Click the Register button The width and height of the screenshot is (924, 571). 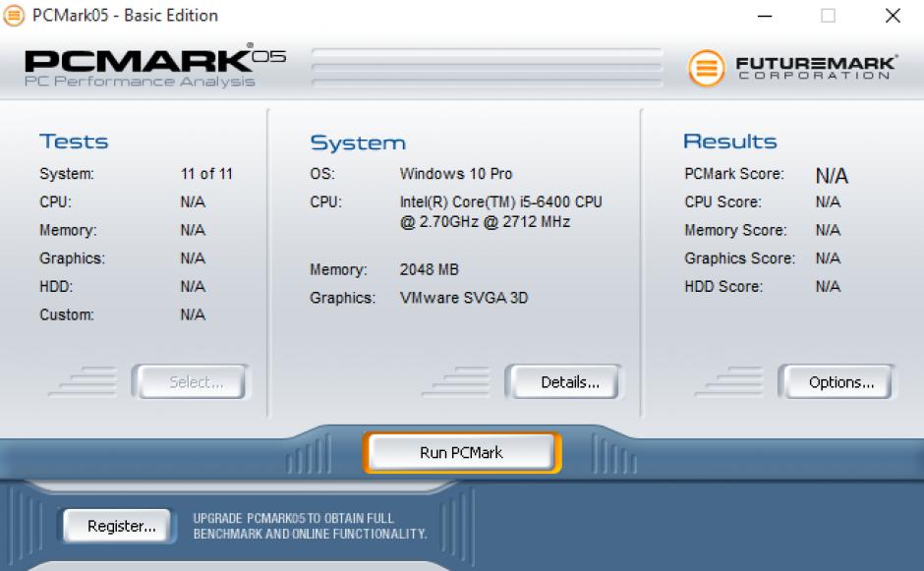click(x=117, y=526)
